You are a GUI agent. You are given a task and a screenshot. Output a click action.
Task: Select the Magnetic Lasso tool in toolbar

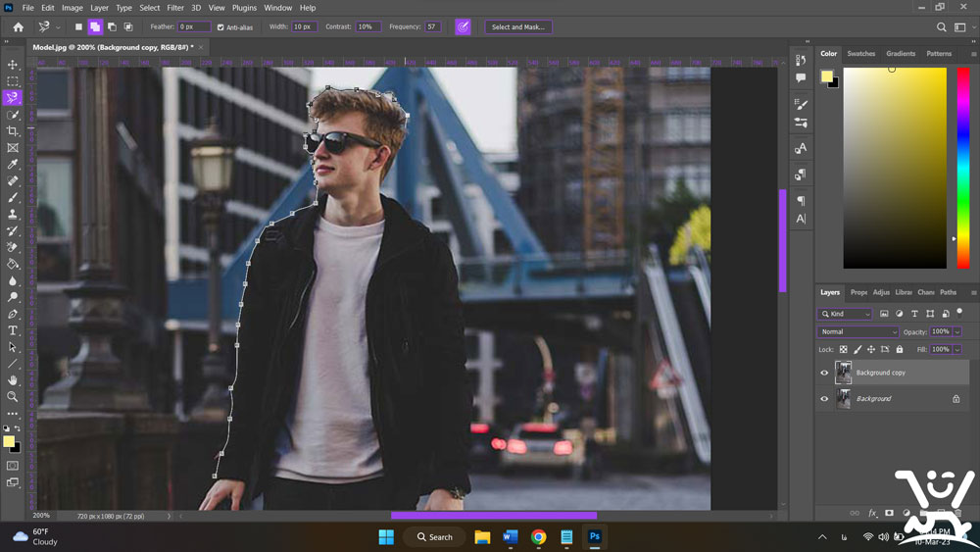click(13, 97)
